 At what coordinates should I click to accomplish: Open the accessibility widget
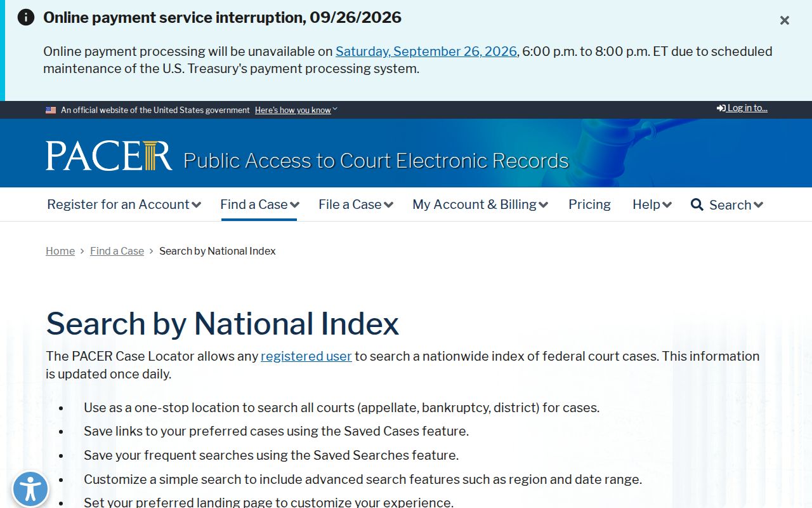pyautogui.click(x=30, y=490)
